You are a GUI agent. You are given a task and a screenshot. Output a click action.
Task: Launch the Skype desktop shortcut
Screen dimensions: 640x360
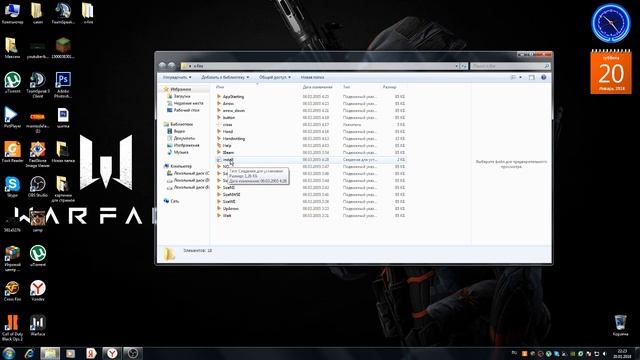12,187
